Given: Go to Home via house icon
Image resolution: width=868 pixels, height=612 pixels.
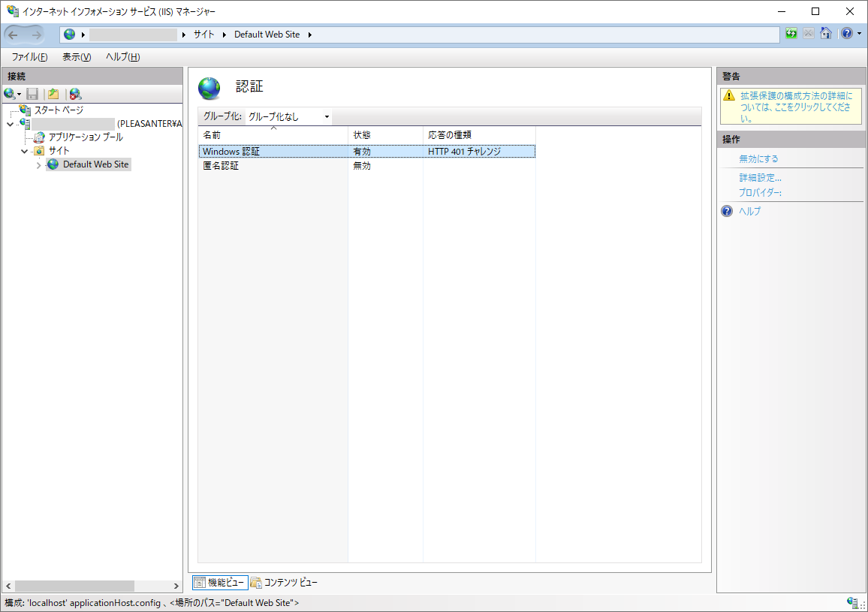Looking at the screenshot, I should click(x=825, y=34).
